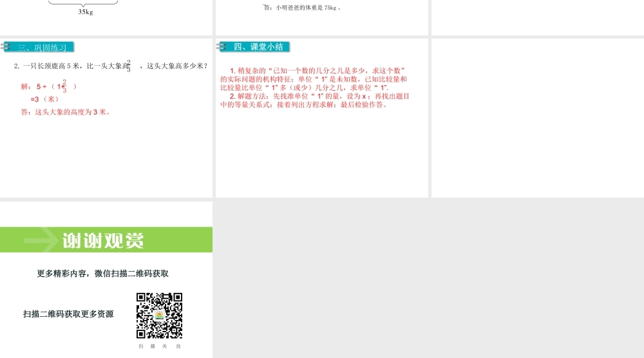This screenshot has height=358, width=644.
Task: Select the 三、巩固练习 section heading
Action: 43,47
